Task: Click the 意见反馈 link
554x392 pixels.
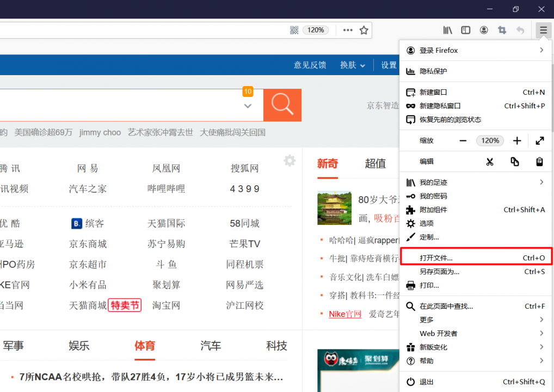Action: 310,65
